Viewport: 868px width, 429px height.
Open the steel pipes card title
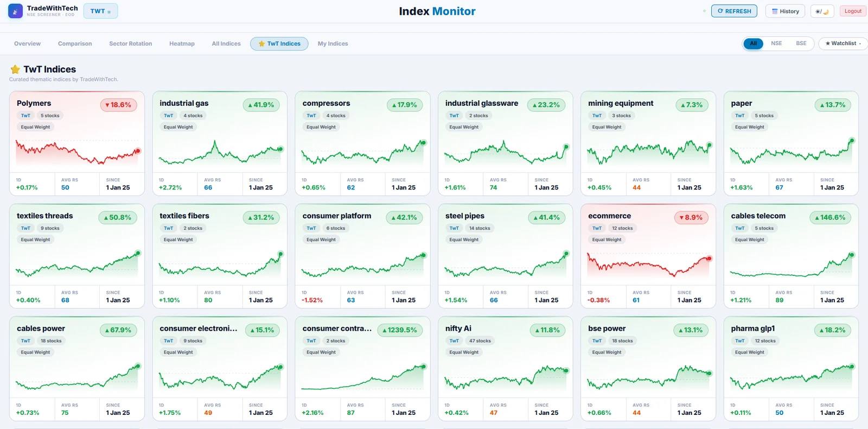click(465, 216)
